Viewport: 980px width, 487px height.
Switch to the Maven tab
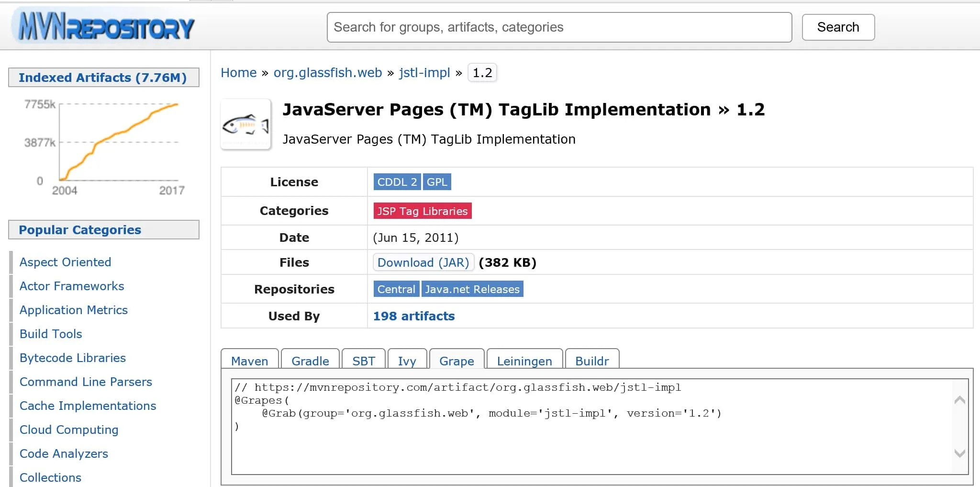click(x=250, y=360)
